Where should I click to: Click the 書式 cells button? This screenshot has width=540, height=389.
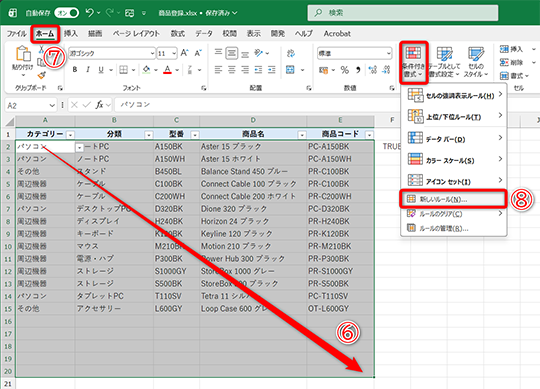click(513, 75)
